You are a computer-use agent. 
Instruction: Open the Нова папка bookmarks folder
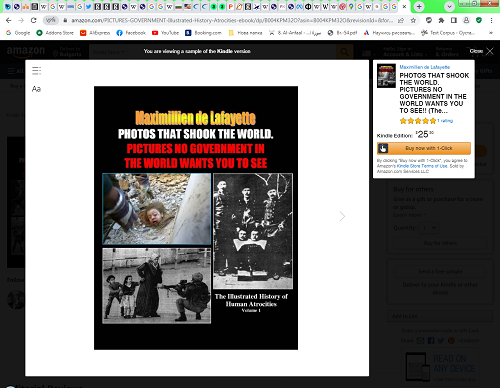(x=246, y=33)
